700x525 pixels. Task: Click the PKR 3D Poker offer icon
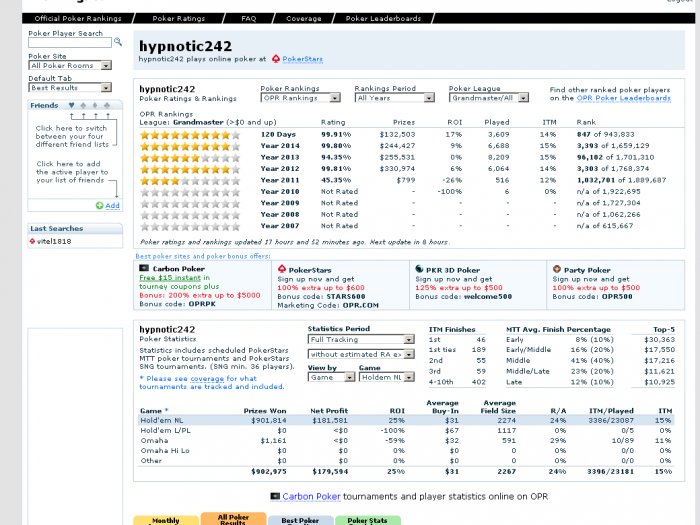[x=419, y=269]
